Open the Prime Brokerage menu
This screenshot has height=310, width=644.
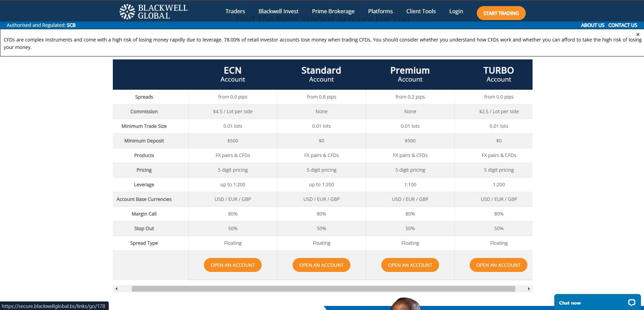tap(333, 11)
